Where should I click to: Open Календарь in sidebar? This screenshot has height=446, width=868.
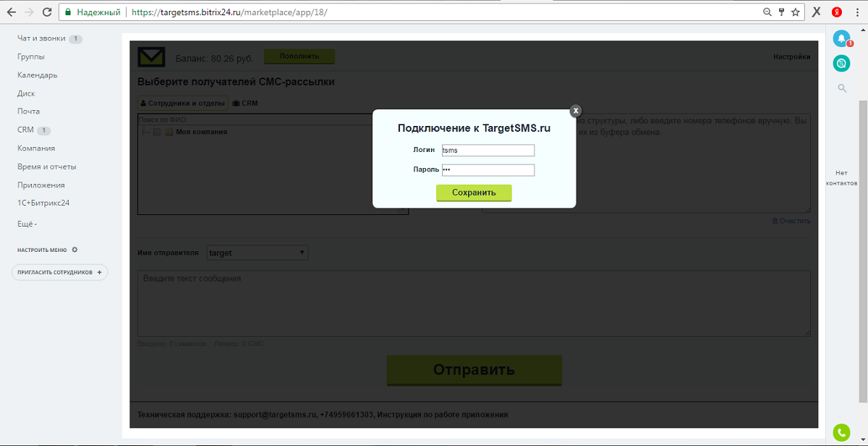(x=38, y=75)
